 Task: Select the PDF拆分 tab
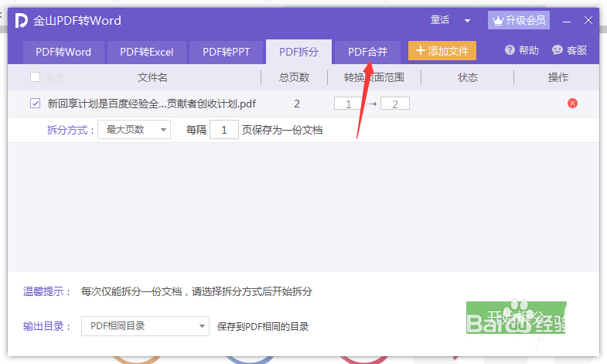pos(298,52)
